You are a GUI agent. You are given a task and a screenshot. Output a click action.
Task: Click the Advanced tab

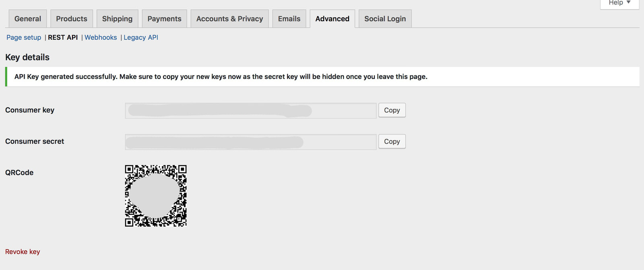click(x=332, y=19)
